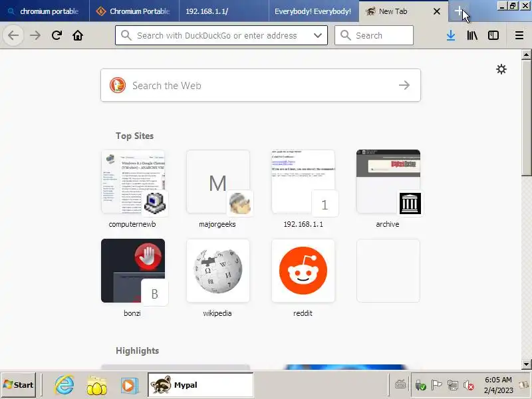Restore down the Mypal browser window
Screen dimensions: 532x399
coord(513,6)
